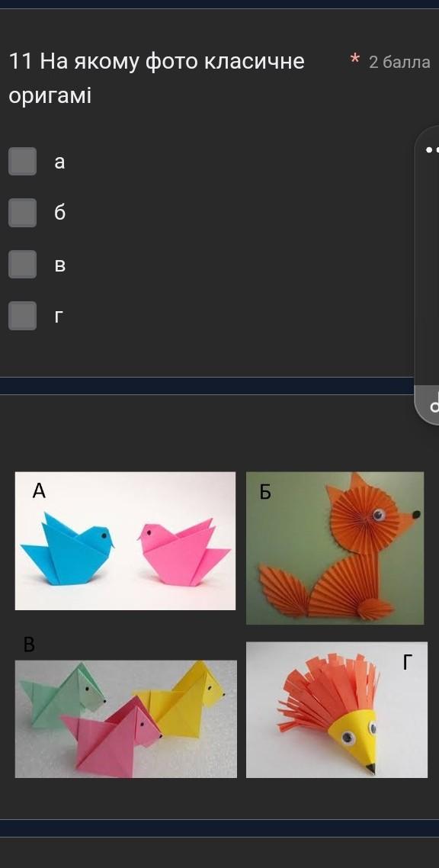The image size is (439, 868).
Task: Click the red required asterisk
Action: point(355,58)
